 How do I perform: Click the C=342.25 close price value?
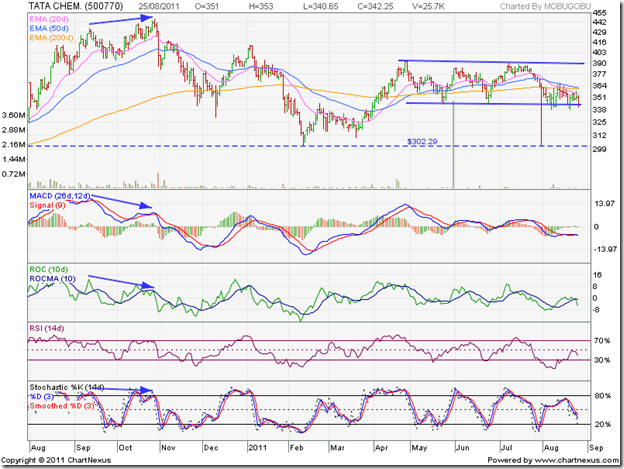(x=375, y=6)
